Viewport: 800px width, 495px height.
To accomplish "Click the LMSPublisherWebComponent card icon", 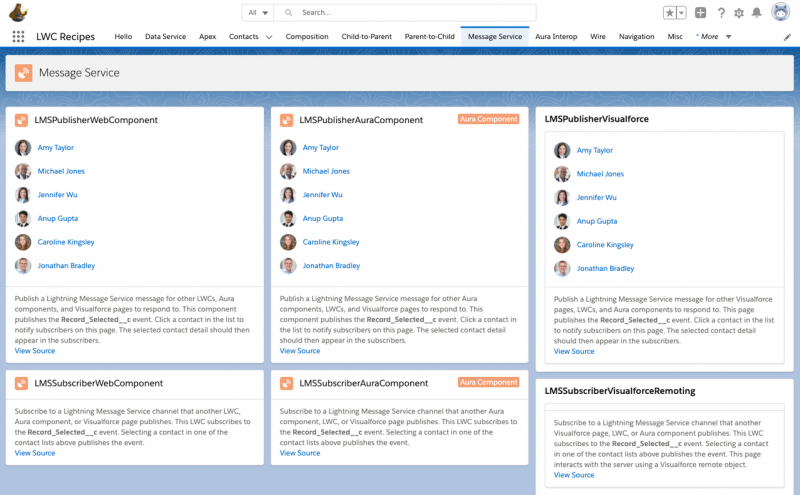I will click(21, 120).
